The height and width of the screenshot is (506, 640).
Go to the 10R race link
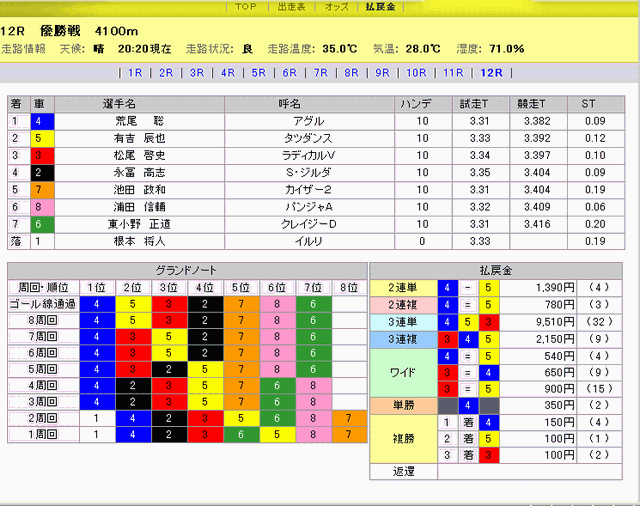pos(416,73)
